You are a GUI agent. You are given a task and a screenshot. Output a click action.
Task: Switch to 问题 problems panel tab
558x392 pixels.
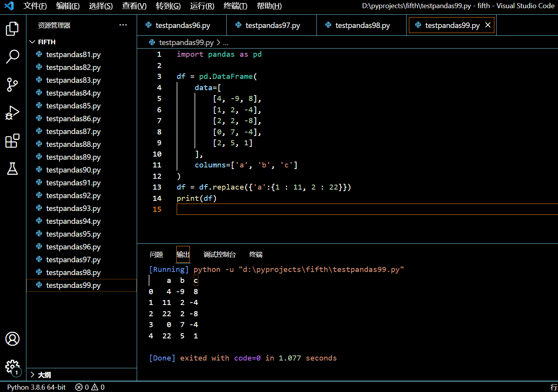(156, 254)
